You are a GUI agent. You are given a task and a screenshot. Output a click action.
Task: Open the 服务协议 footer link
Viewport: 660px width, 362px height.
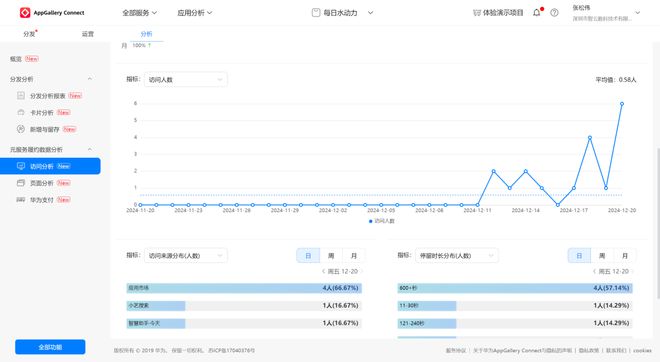point(456,350)
